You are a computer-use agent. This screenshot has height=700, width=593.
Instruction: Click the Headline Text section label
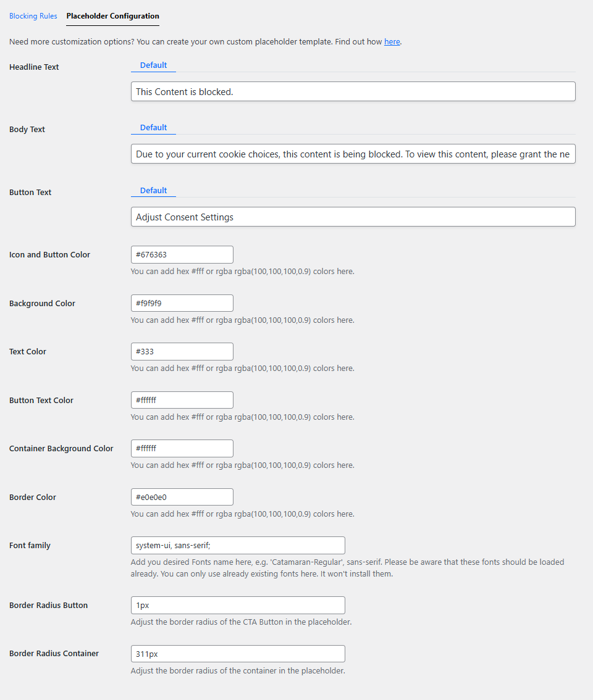click(x=34, y=67)
